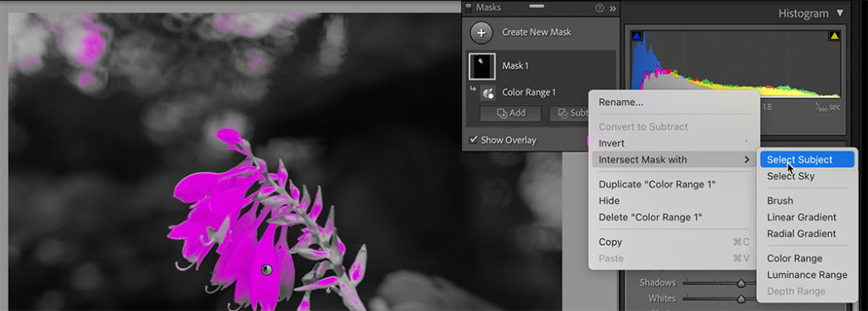The image size is (868, 311).
Task: Collapse Masks panel with double-arrow icon
Action: (613, 8)
